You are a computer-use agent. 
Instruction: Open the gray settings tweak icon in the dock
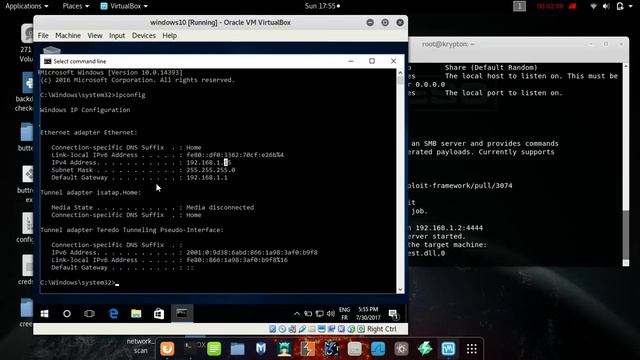[x=401, y=349]
